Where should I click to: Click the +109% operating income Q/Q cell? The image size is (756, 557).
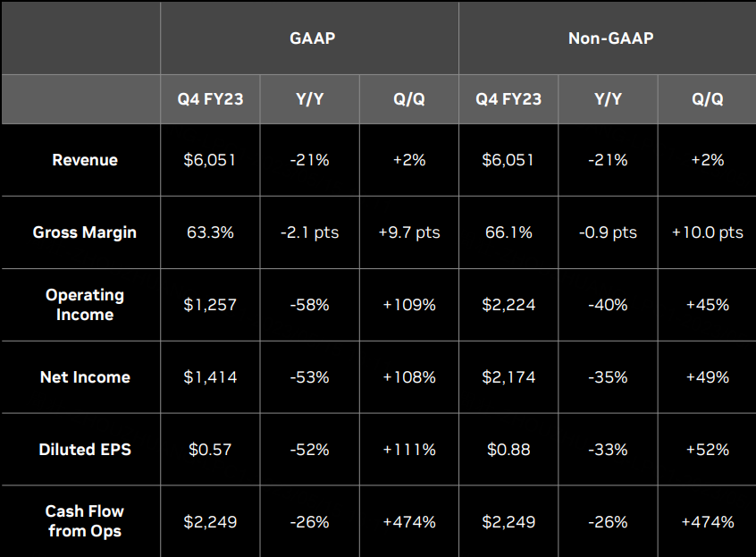[x=409, y=304]
